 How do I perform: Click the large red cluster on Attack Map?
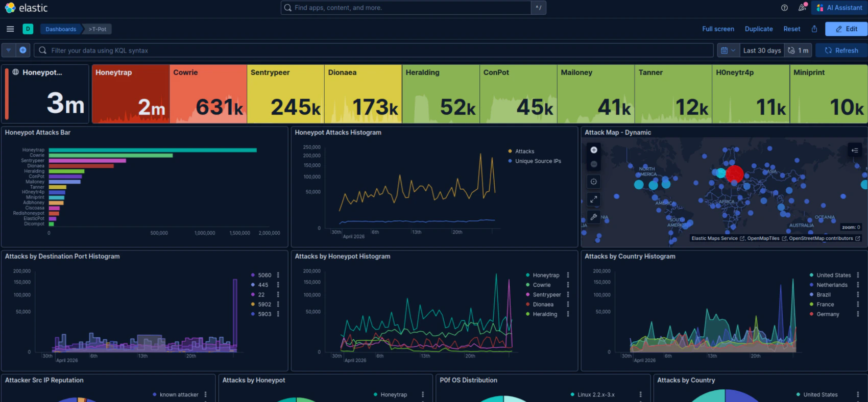(734, 174)
